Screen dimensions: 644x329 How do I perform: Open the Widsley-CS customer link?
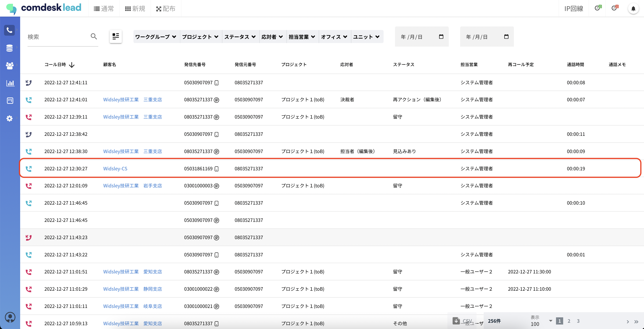(115, 169)
